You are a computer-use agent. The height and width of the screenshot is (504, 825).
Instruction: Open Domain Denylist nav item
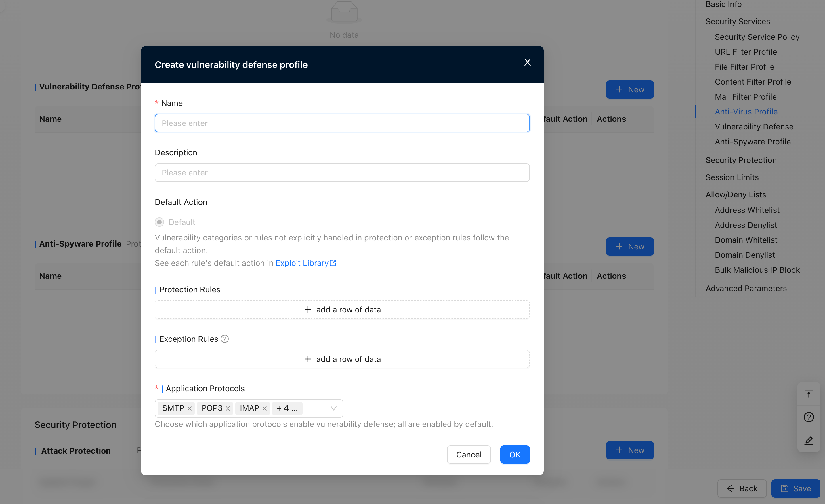745,255
